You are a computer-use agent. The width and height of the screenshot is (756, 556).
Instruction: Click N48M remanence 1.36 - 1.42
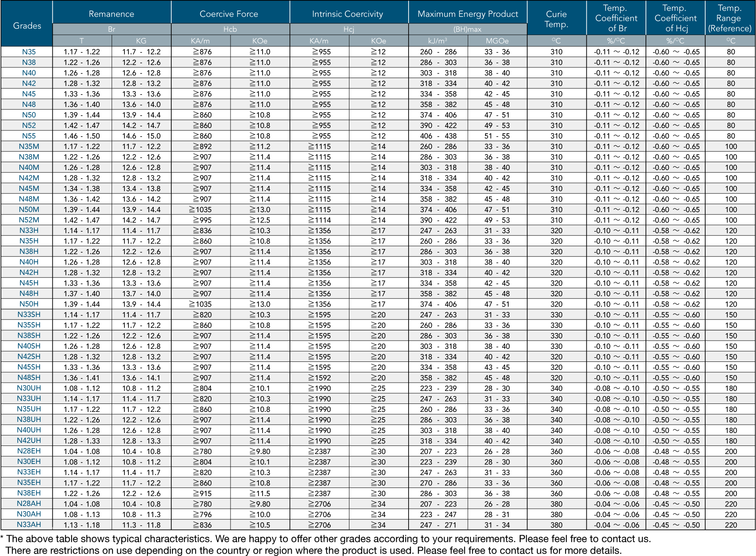point(82,199)
